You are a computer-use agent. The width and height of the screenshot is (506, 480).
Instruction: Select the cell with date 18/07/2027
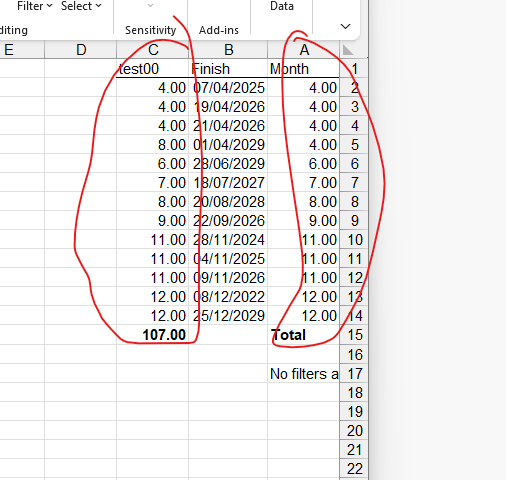(228, 183)
